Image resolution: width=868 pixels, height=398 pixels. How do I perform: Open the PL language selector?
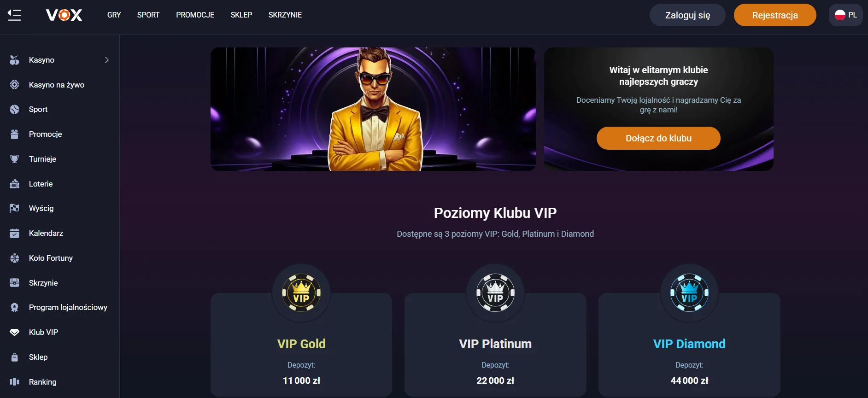pyautogui.click(x=845, y=15)
